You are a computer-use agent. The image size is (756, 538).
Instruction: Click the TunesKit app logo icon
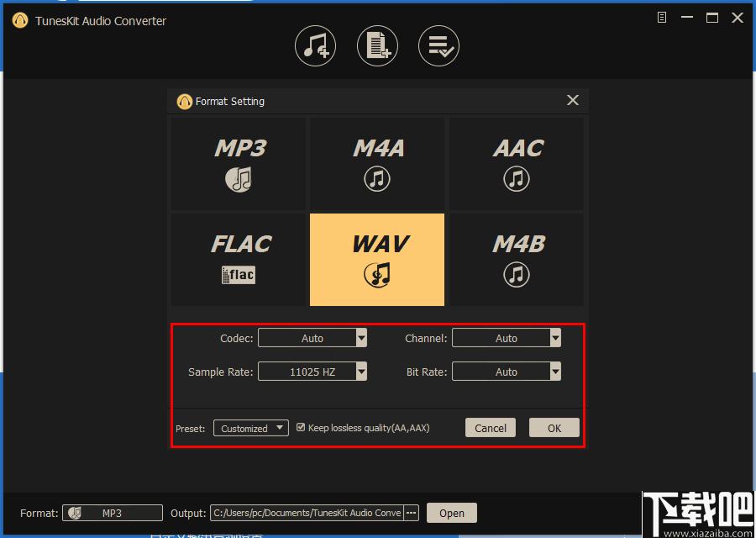pos(20,21)
